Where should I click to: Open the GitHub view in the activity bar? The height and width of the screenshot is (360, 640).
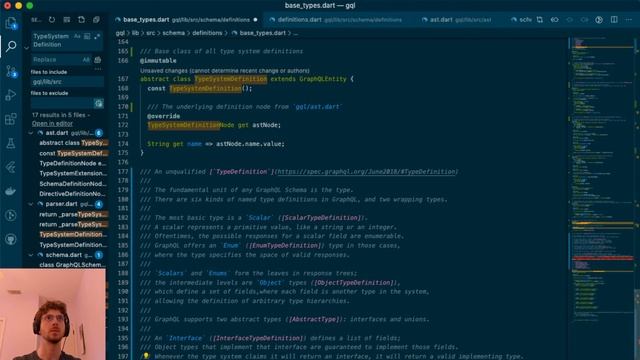click(x=11, y=239)
